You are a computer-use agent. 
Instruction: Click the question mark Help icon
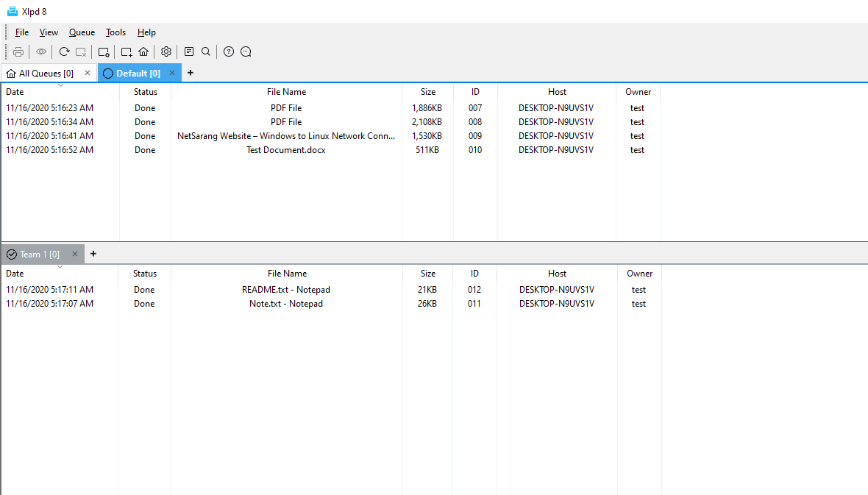pos(229,51)
